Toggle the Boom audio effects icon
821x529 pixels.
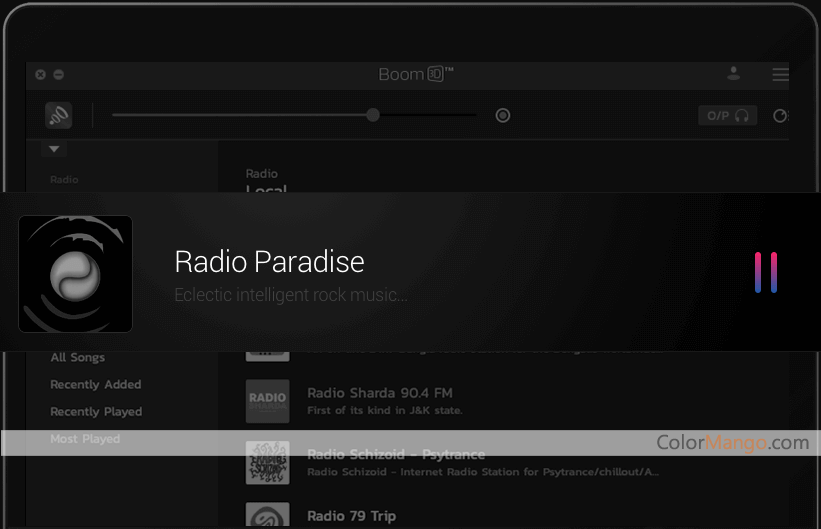click(58, 116)
